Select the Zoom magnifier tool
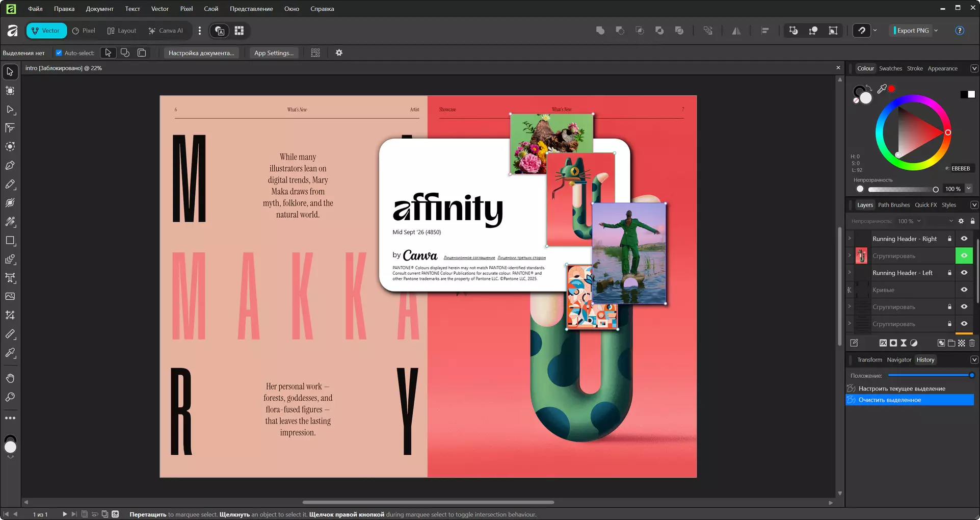980x520 pixels. coord(10,397)
